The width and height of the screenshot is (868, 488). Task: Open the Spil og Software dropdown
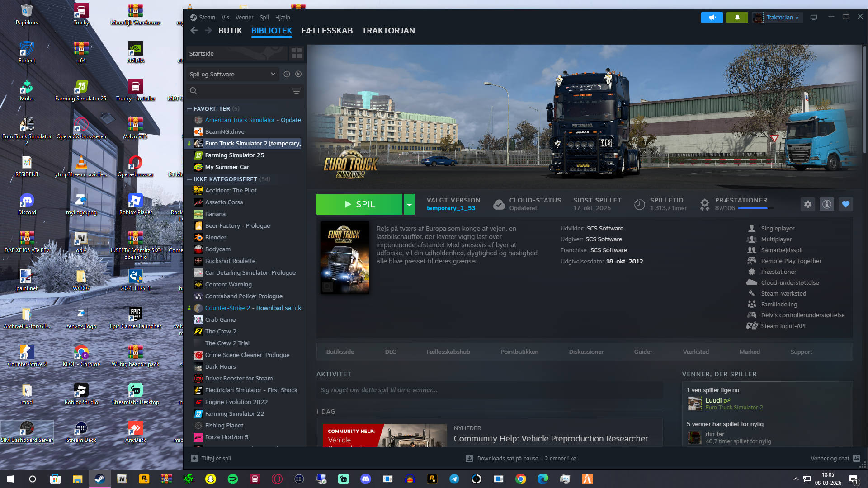coord(232,74)
